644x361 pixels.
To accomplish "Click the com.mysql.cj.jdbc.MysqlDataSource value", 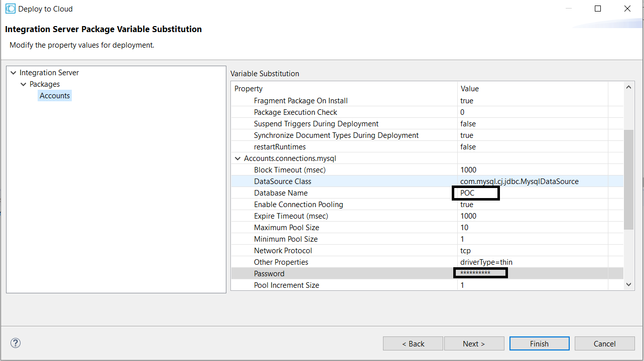I will pyautogui.click(x=520, y=182).
